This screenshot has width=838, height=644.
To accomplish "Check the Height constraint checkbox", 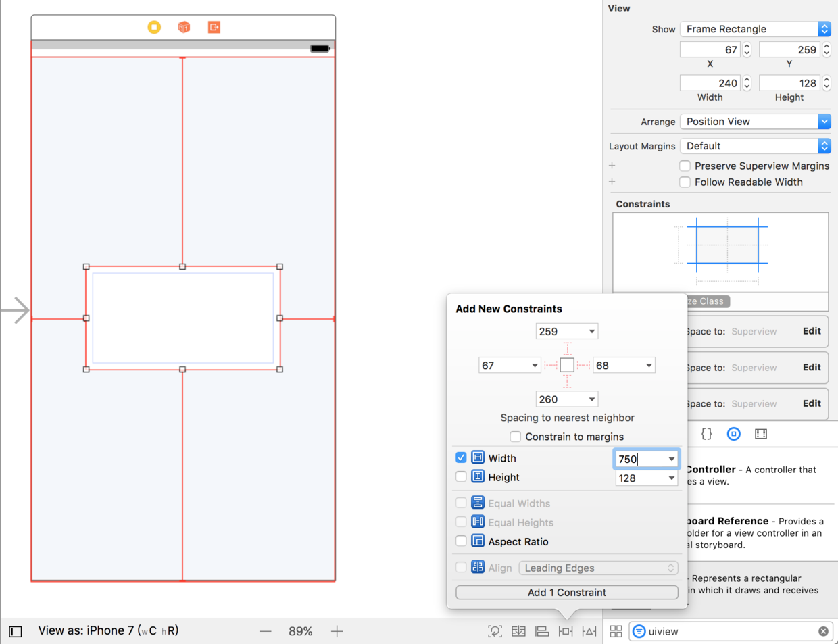I will click(x=461, y=476).
